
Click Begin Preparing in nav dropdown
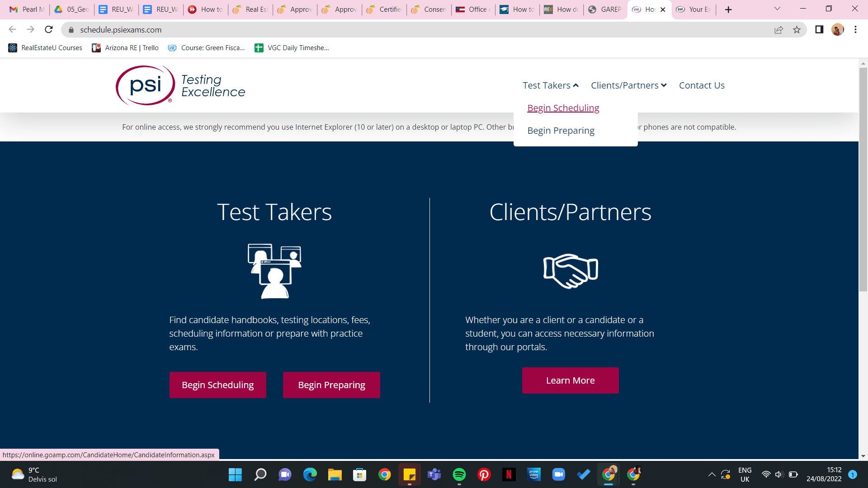[x=561, y=131]
